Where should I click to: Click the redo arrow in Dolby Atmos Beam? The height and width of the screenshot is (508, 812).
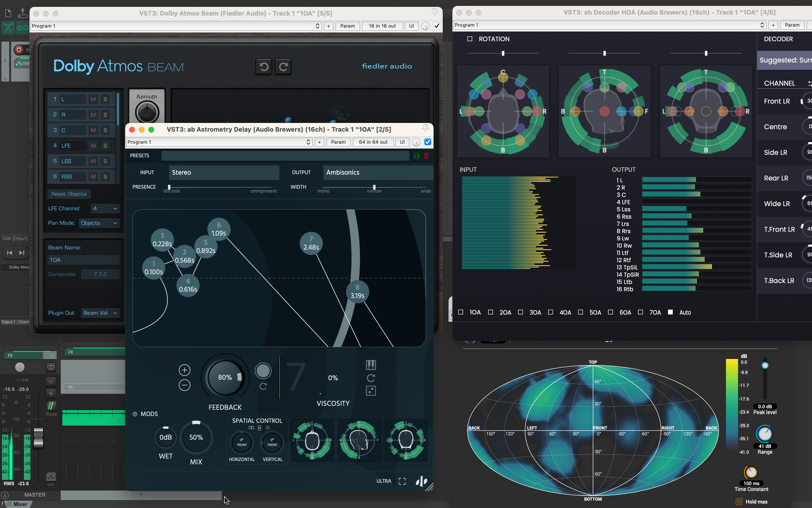pos(283,67)
